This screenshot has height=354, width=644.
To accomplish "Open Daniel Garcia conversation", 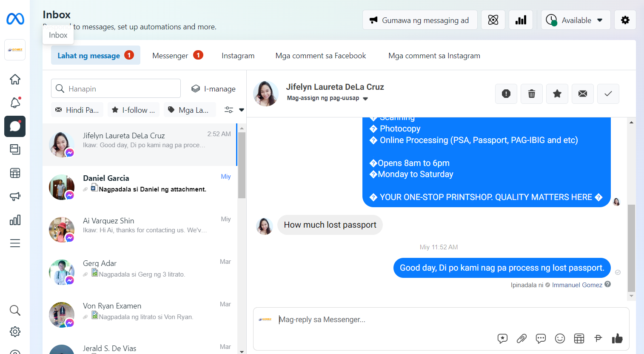I will [140, 187].
